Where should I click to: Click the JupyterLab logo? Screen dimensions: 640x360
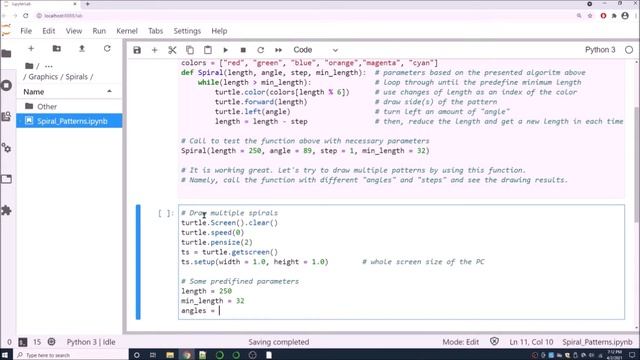6,31
